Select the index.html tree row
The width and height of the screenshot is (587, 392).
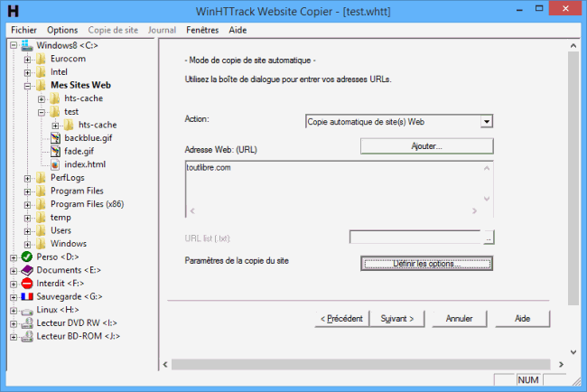pyautogui.click(x=85, y=164)
